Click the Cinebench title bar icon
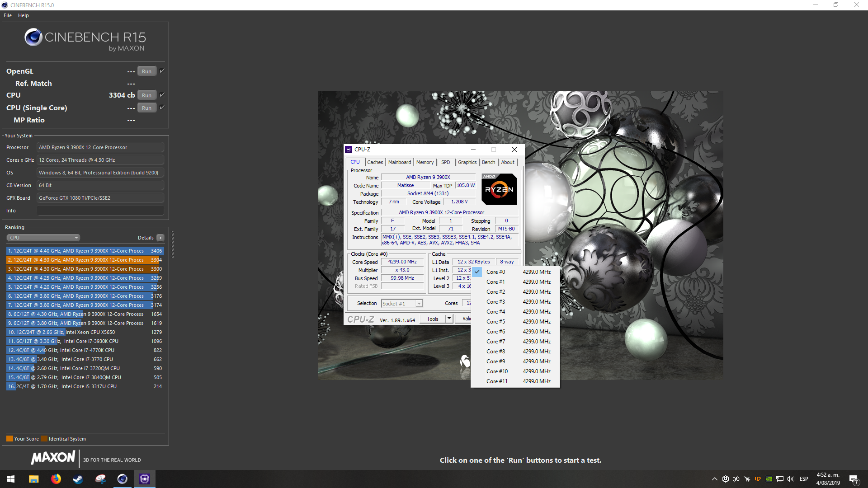868x488 pixels. pyautogui.click(x=5, y=5)
